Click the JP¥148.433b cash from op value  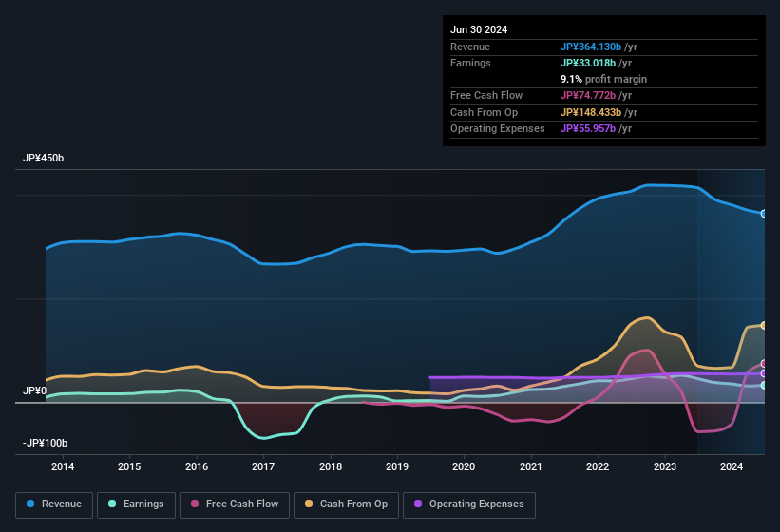click(591, 112)
